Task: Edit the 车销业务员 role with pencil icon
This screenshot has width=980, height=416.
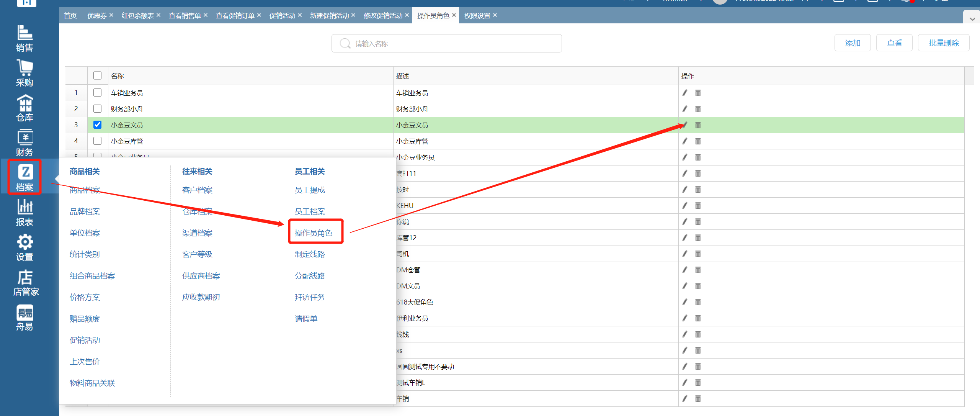Action: [685, 93]
